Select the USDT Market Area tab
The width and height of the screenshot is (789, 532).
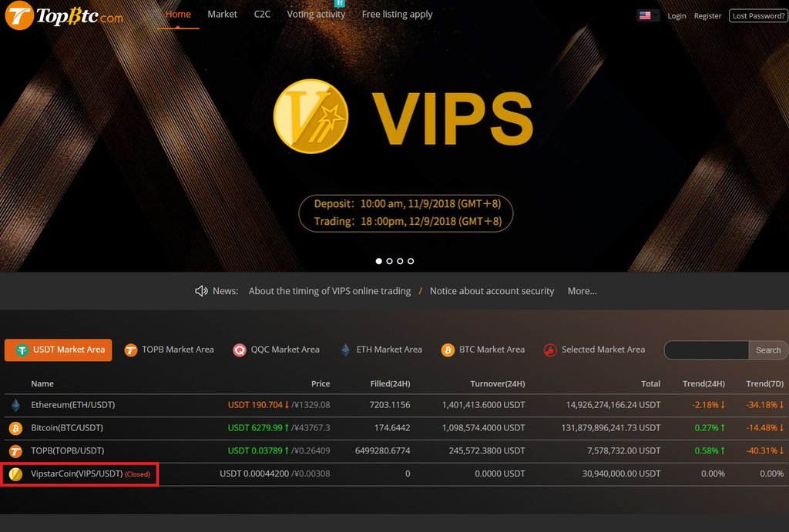point(59,350)
